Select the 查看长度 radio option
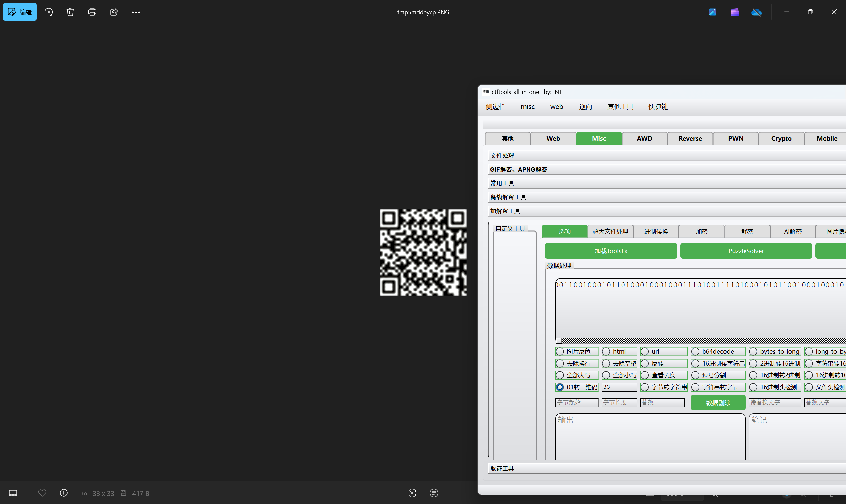 point(664,375)
